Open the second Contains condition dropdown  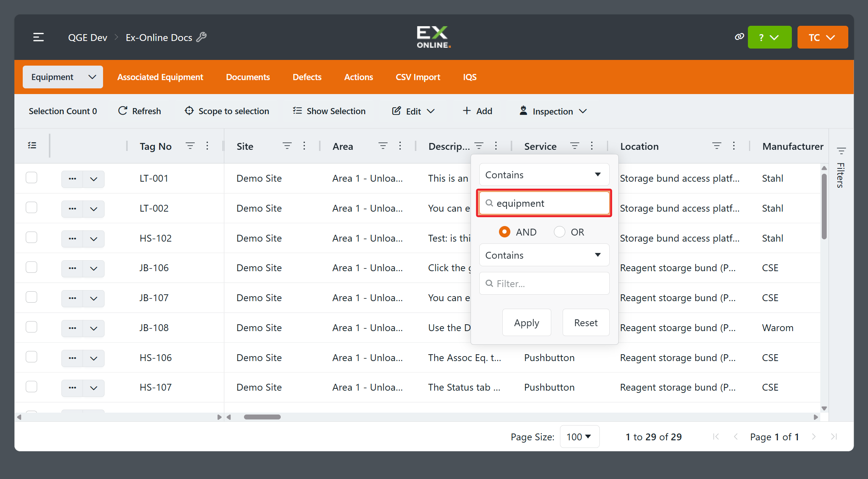tap(544, 255)
